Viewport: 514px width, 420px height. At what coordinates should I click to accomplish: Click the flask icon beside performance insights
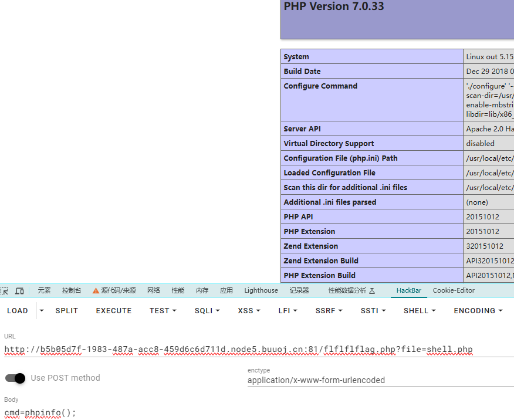[372, 291]
